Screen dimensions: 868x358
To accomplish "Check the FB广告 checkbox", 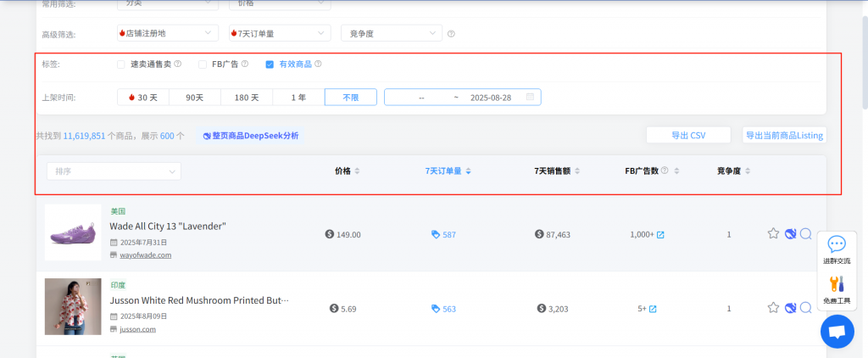I will pyautogui.click(x=203, y=64).
